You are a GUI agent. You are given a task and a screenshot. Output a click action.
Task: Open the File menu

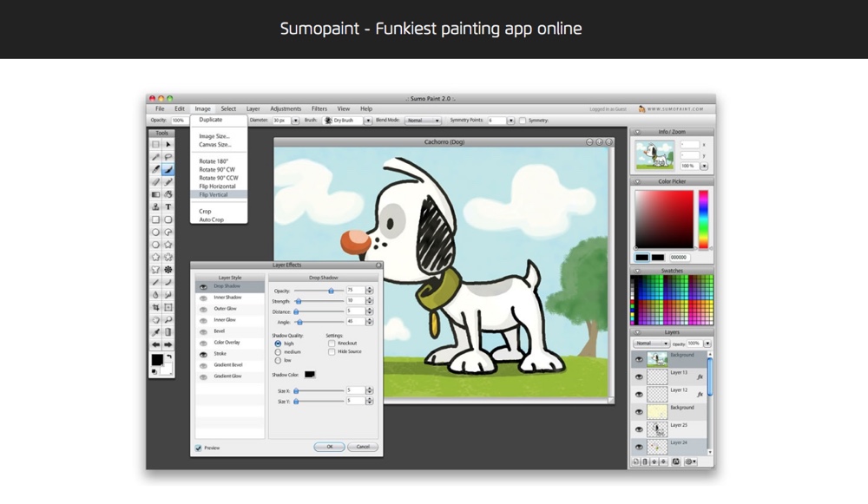(160, 109)
